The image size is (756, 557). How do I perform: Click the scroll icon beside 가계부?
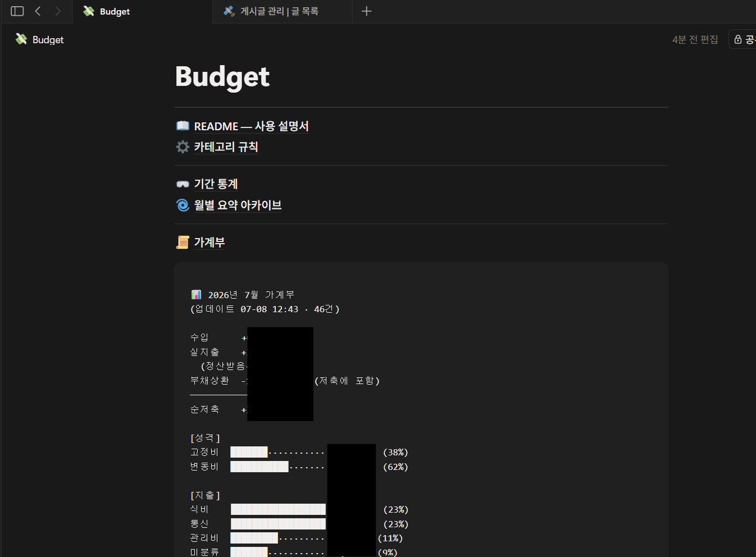(x=183, y=242)
